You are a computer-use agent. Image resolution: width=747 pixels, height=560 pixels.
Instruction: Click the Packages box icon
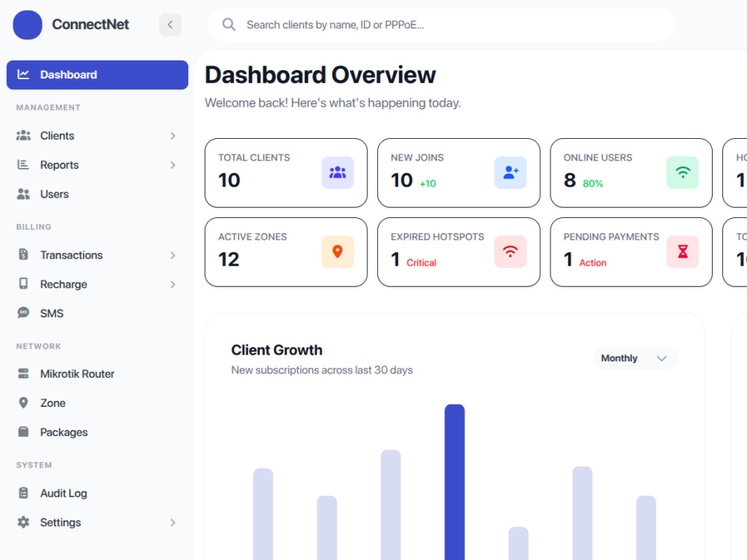tap(23, 432)
